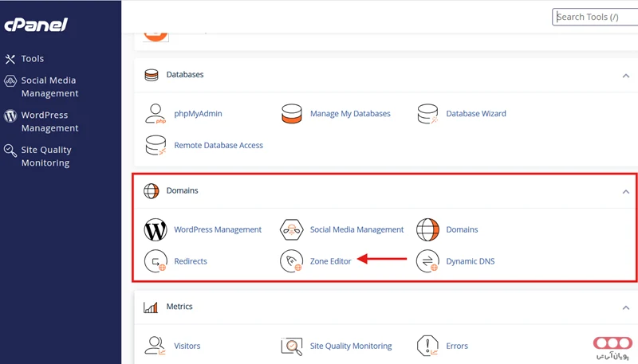The width and height of the screenshot is (638, 364).
Task: Open Tools in the sidebar
Action: pyautogui.click(x=33, y=58)
